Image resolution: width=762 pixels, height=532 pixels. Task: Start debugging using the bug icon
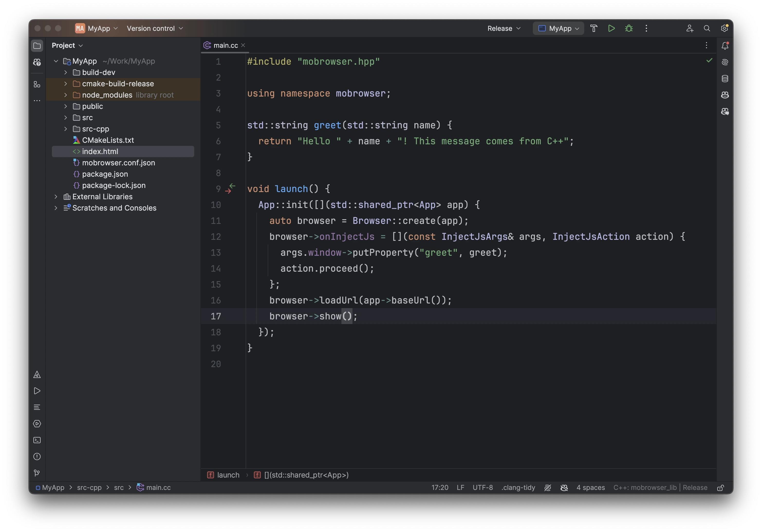click(x=629, y=28)
